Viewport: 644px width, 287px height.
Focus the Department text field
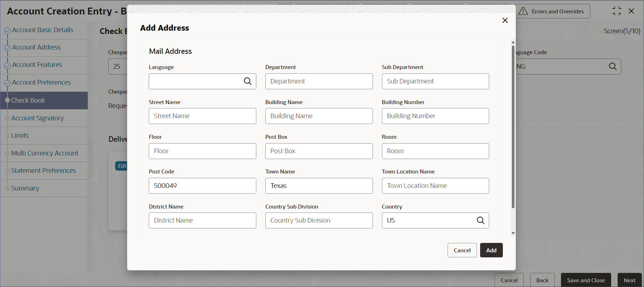coord(319,81)
